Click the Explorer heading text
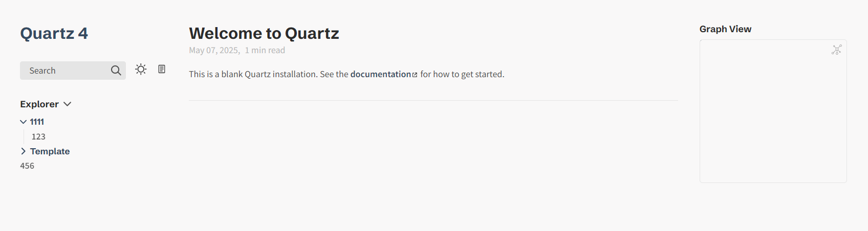Image resolution: width=868 pixels, height=231 pixels. pyautogui.click(x=39, y=104)
